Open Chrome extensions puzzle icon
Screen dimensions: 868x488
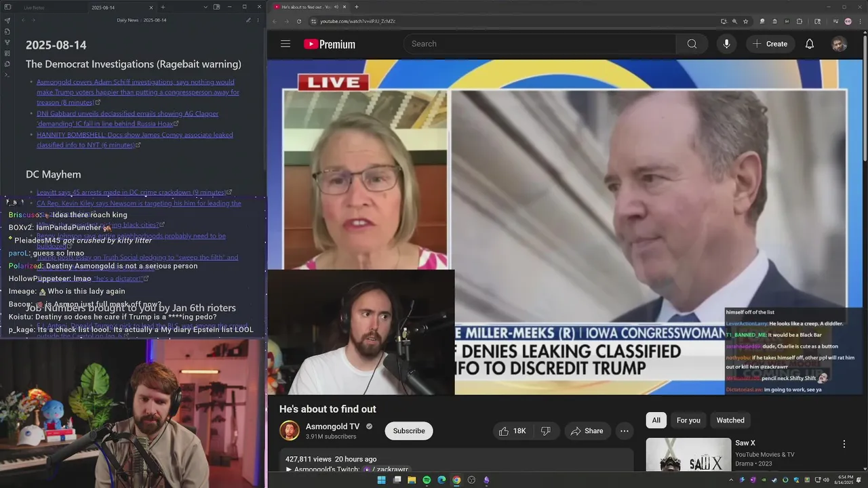(800, 21)
